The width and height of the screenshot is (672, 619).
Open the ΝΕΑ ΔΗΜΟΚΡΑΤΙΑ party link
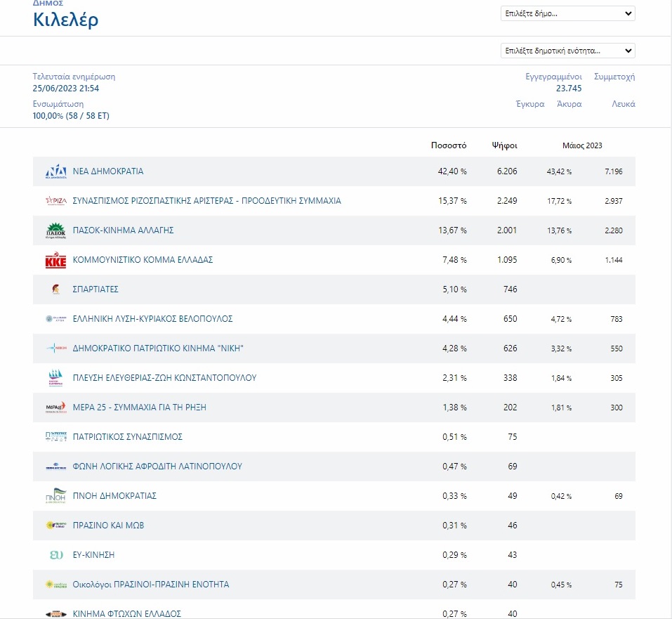pos(108,171)
